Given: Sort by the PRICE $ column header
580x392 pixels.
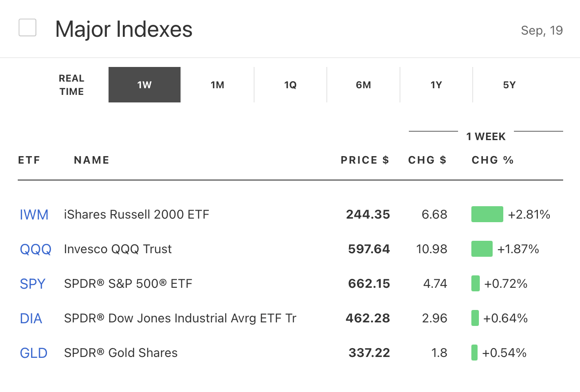Looking at the screenshot, I should (x=364, y=160).
